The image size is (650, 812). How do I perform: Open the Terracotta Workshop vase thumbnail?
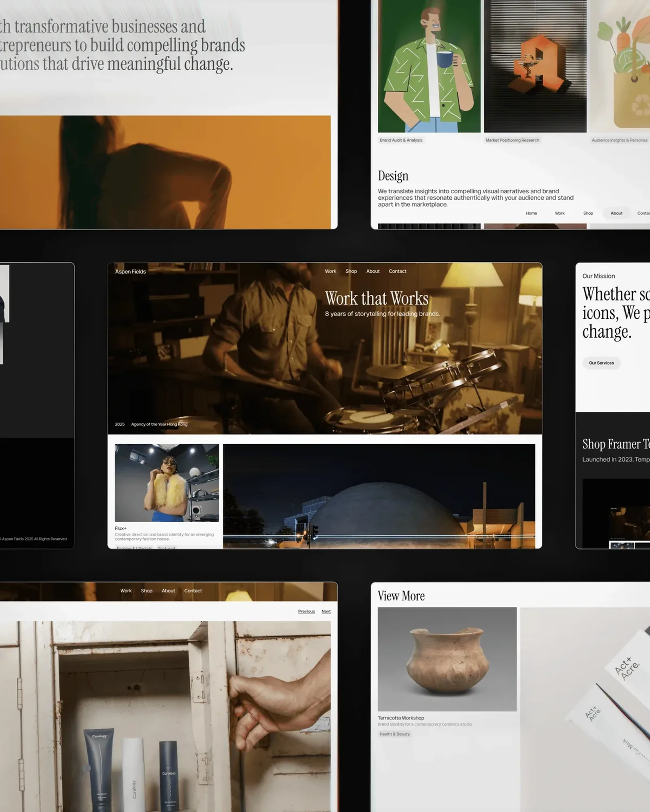[447, 659]
